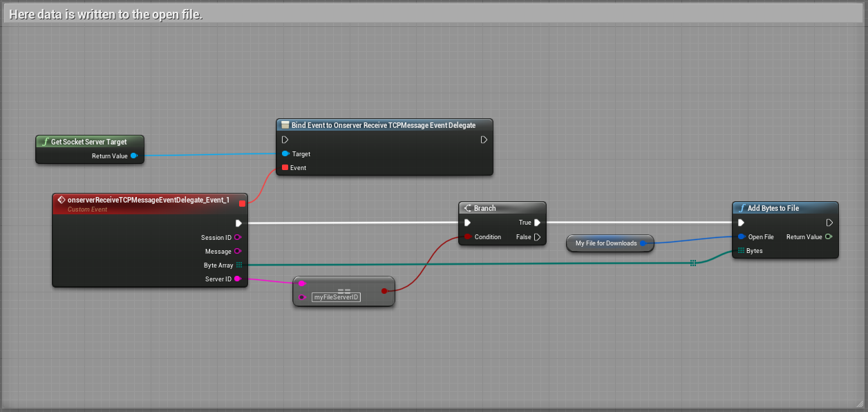Click the Bytes array pin on Add Bytes to File
The height and width of the screenshot is (412, 868).
[x=741, y=250]
